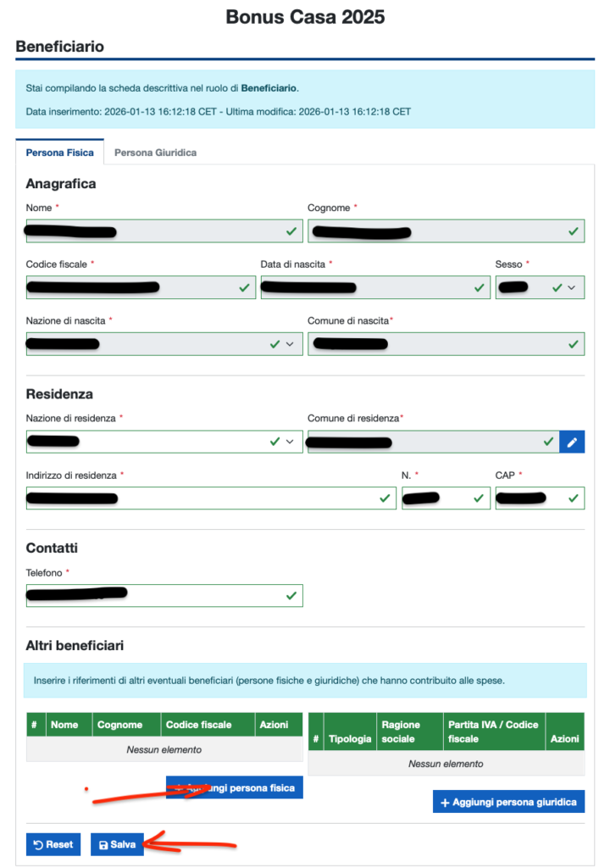Click the green checkmark in the CAP field
The height and width of the screenshot is (868, 599).
pyautogui.click(x=573, y=498)
